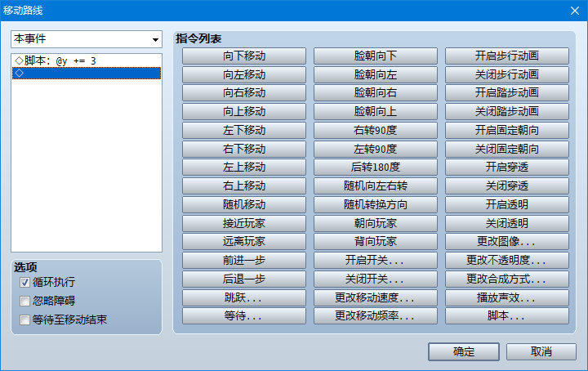Add the 随机向左右转 command
Viewport: 588px width, 371px height.
point(376,186)
